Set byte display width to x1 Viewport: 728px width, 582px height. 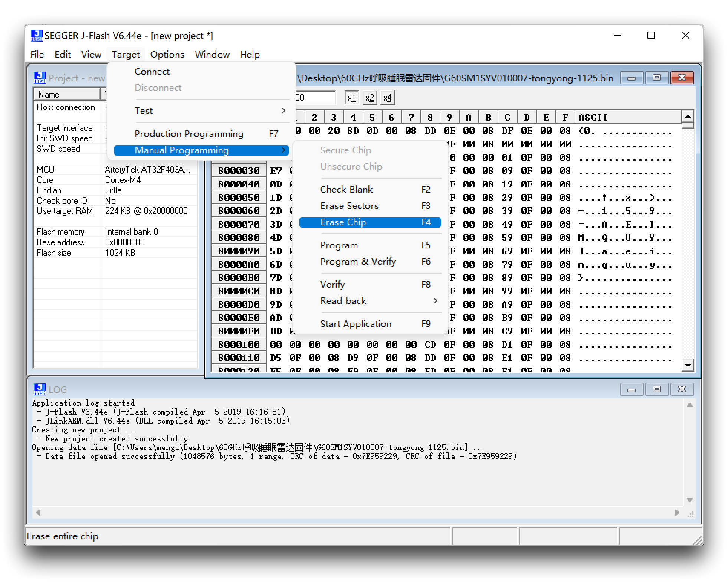click(351, 98)
